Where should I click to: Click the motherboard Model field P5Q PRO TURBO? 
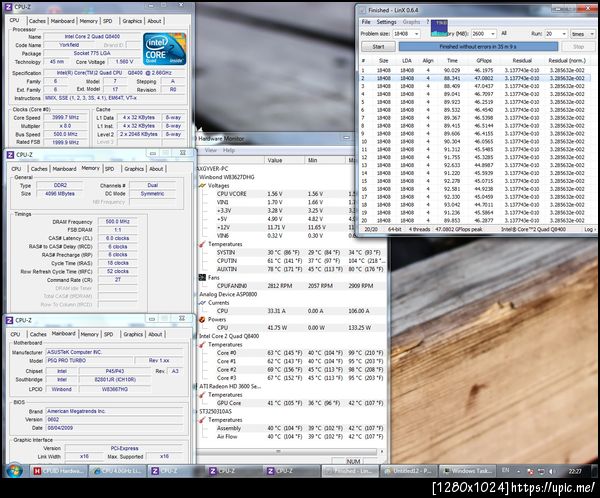(90, 361)
